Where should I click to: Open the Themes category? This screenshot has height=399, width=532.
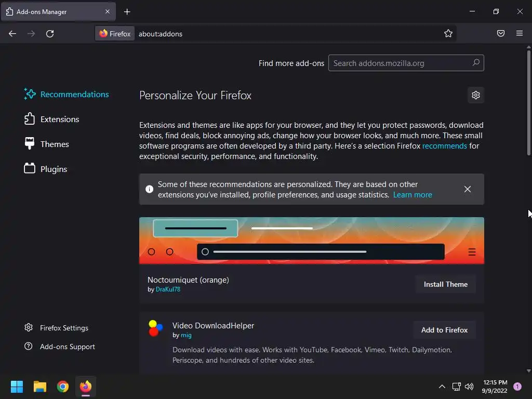click(x=46, y=144)
